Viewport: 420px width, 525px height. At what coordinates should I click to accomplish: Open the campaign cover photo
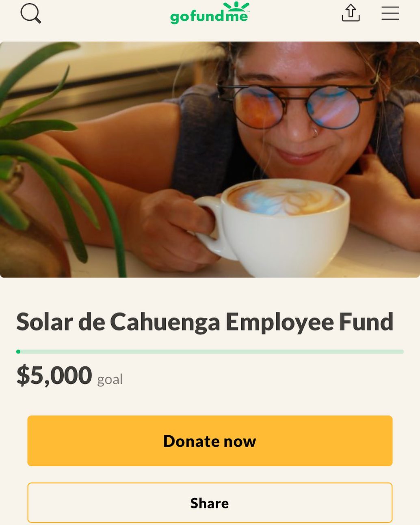pyautogui.click(x=210, y=160)
